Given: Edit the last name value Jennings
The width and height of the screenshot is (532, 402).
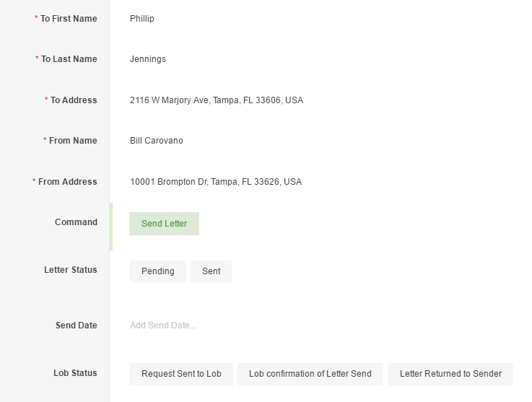Looking at the screenshot, I should (x=148, y=59).
